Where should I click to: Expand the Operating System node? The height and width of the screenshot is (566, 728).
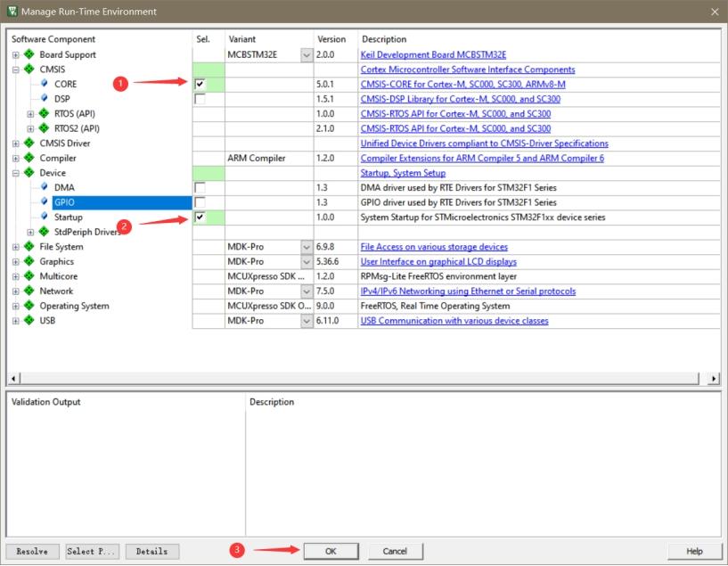click(16, 307)
